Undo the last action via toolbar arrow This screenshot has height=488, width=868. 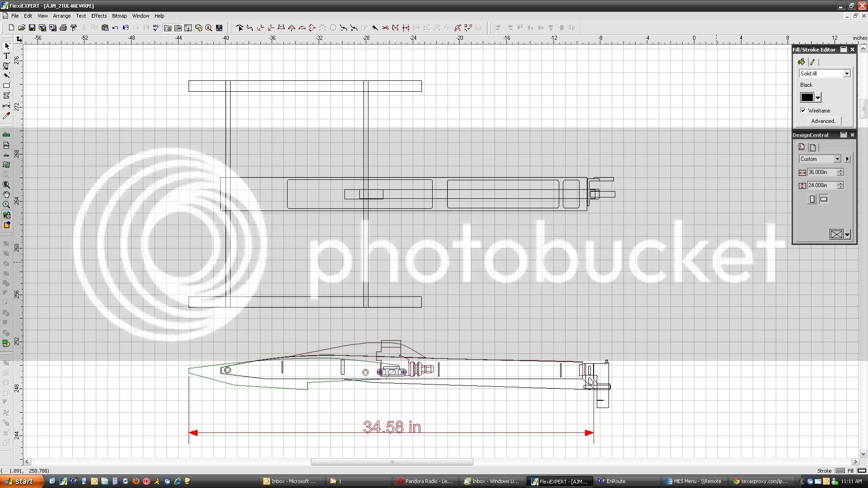pyautogui.click(x=115, y=28)
